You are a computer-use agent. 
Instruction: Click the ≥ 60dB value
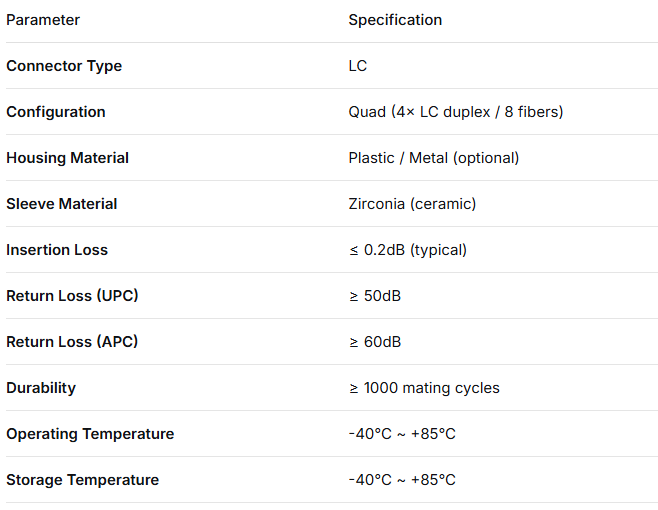[375, 342]
